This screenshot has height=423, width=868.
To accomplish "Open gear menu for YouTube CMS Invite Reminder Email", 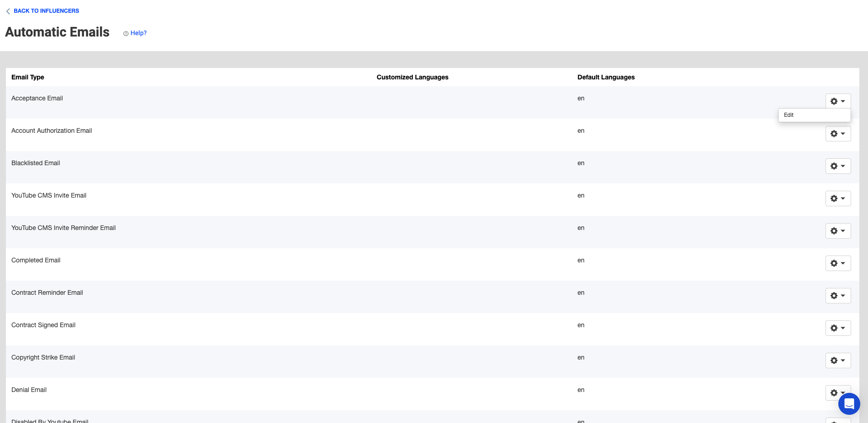I will coord(838,231).
